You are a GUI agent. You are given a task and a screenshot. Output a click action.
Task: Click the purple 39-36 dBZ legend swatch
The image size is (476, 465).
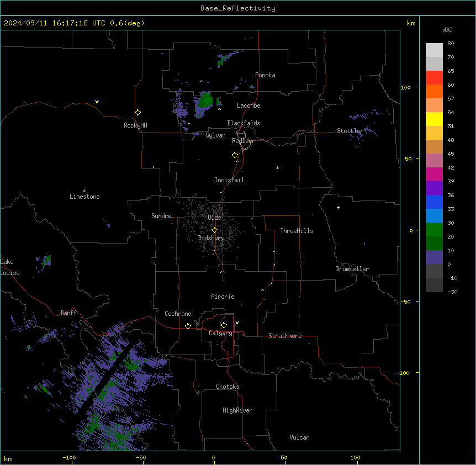[x=434, y=188]
